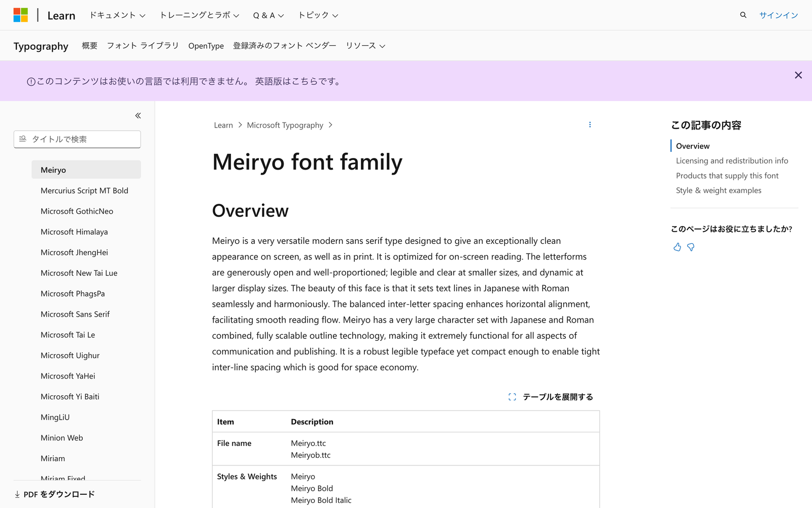Jump to Products that supply this font

pyautogui.click(x=727, y=176)
